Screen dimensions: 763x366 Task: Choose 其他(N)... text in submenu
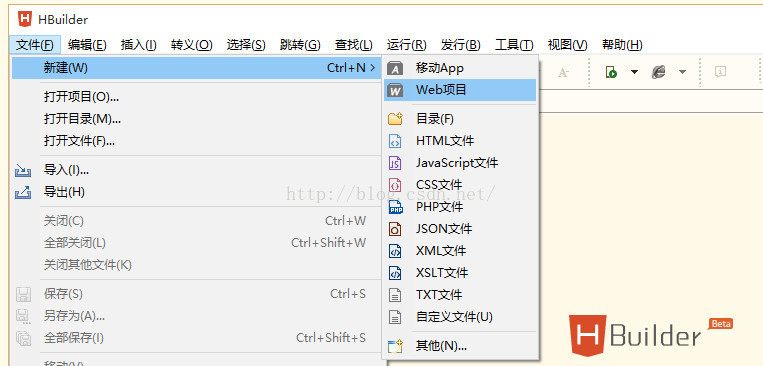[441, 347]
